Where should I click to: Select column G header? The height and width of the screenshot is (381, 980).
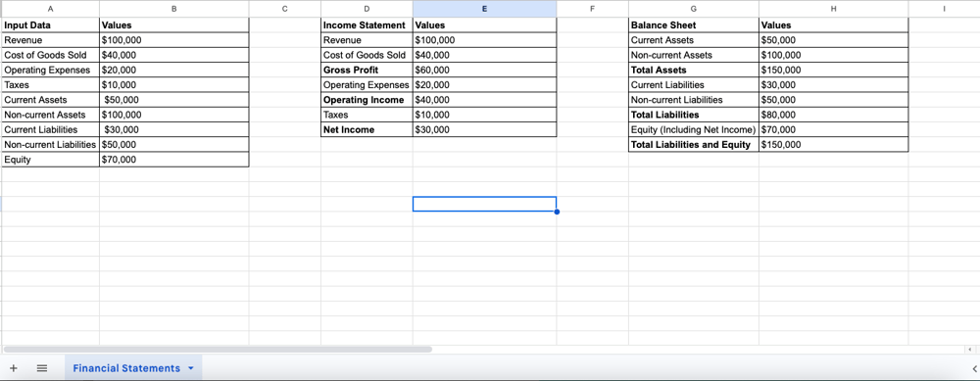click(694, 9)
